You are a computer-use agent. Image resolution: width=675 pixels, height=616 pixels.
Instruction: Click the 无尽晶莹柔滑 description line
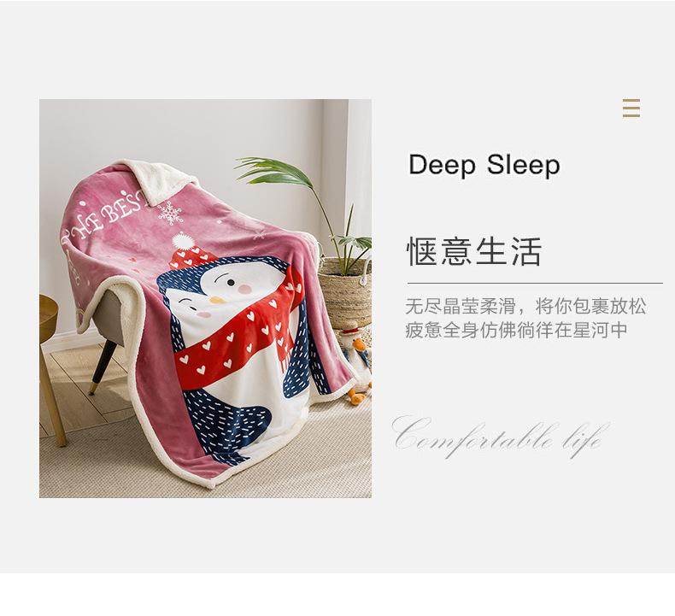tap(525, 307)
